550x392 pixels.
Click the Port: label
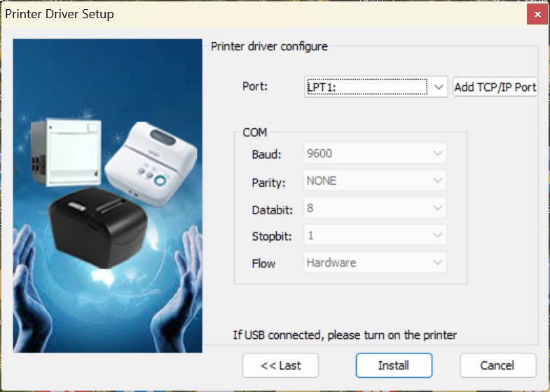[x=255, y=87]
